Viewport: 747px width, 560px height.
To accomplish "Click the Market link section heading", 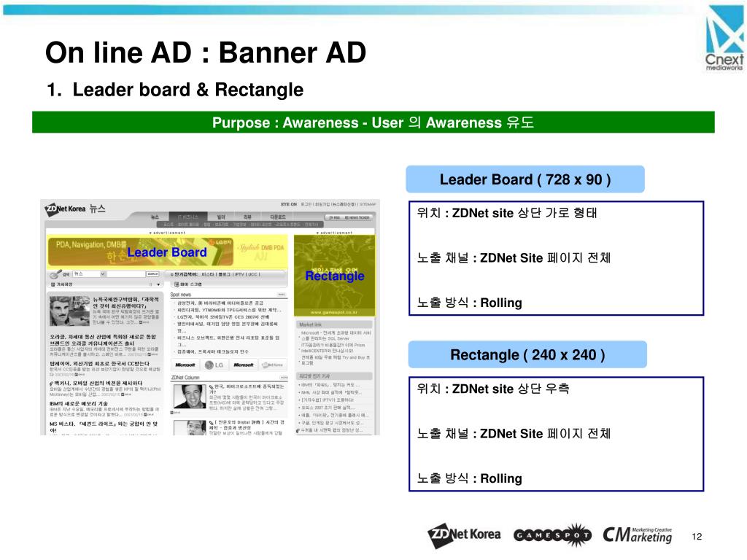I will pyautogui.click(x=310, y=324).
